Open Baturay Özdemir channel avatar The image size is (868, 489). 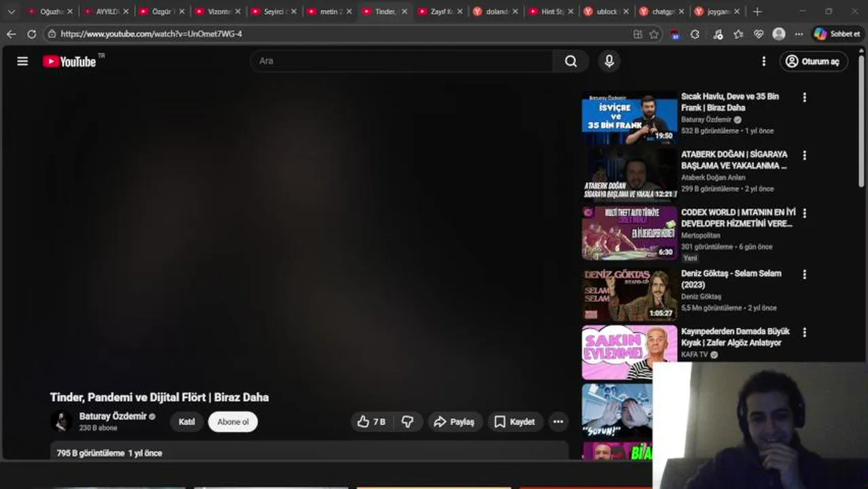coord(61,421)
